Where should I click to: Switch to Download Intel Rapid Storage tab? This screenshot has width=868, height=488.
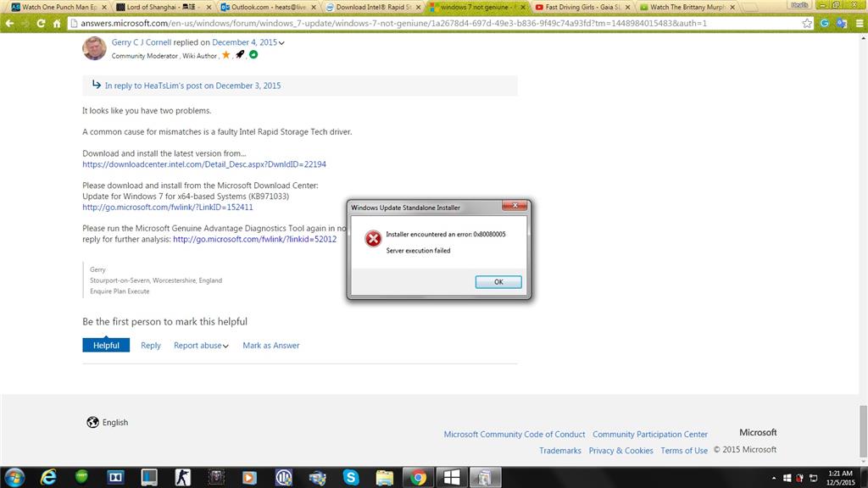373,7
